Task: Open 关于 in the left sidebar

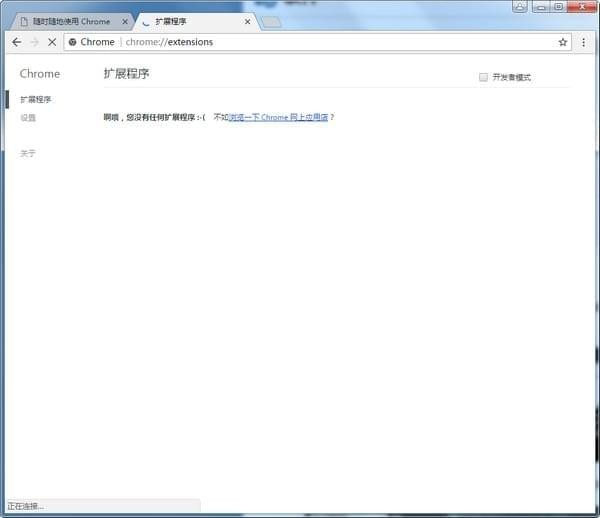Action: point(28,153)
